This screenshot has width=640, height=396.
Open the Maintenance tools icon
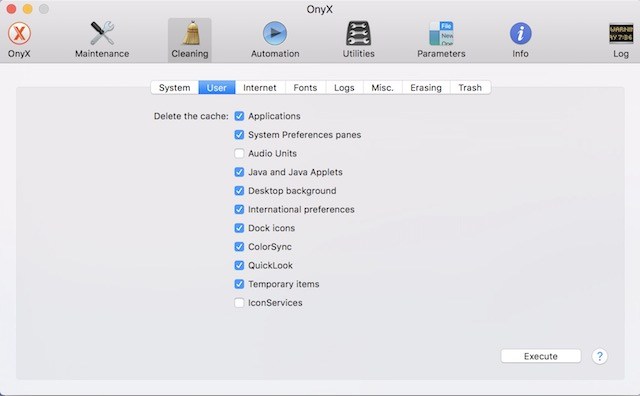coord(102,33)
